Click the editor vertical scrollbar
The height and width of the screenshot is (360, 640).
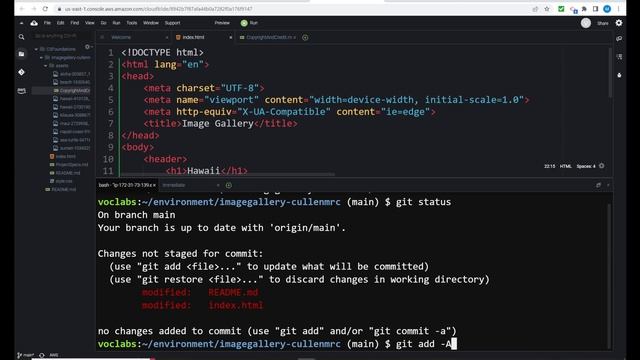pos(610,73)
